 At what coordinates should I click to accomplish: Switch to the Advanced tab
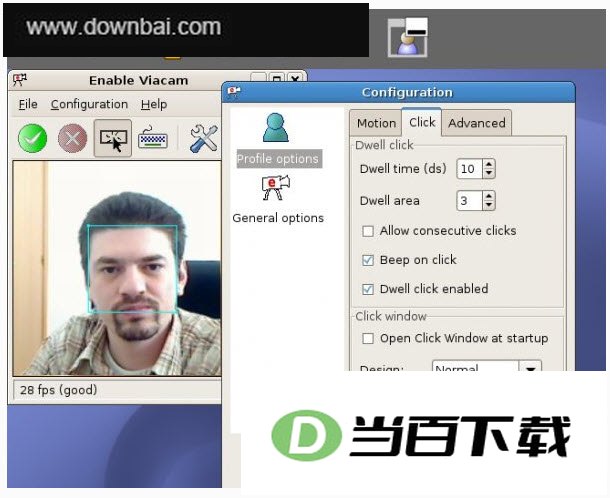pos(477,123)
